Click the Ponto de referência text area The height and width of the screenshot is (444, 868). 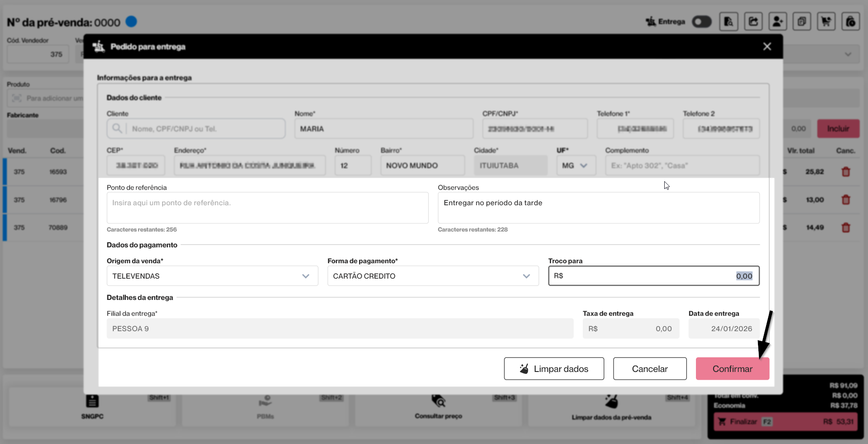[267, 208]
